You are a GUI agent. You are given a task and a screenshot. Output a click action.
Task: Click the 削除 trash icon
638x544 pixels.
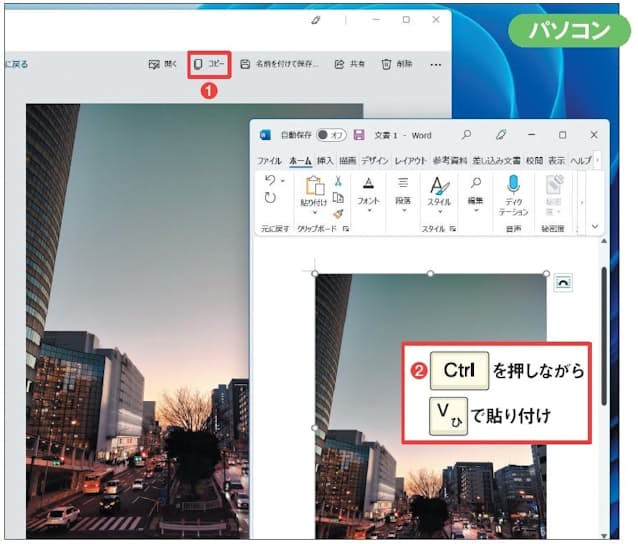tap(396, 64)
